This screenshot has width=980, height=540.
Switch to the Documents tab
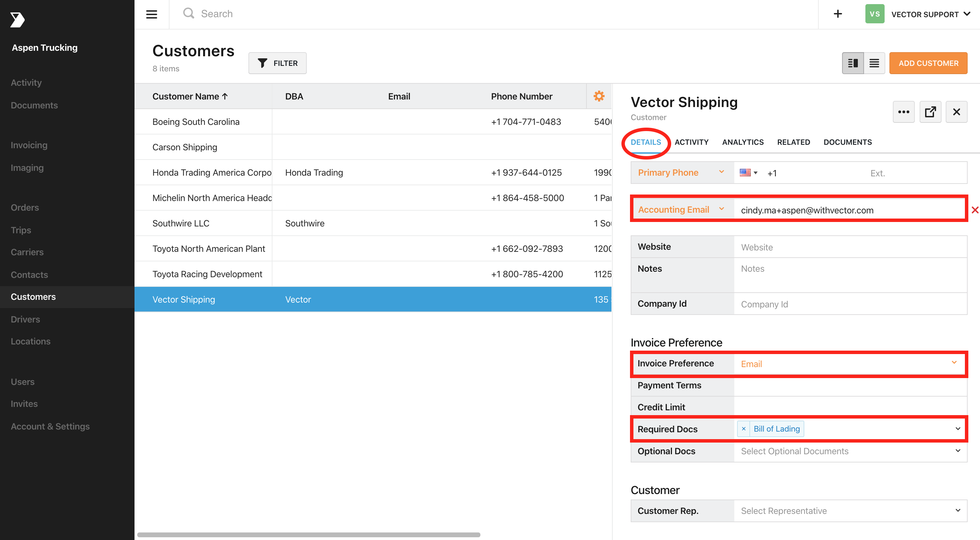tap(847, 142)
